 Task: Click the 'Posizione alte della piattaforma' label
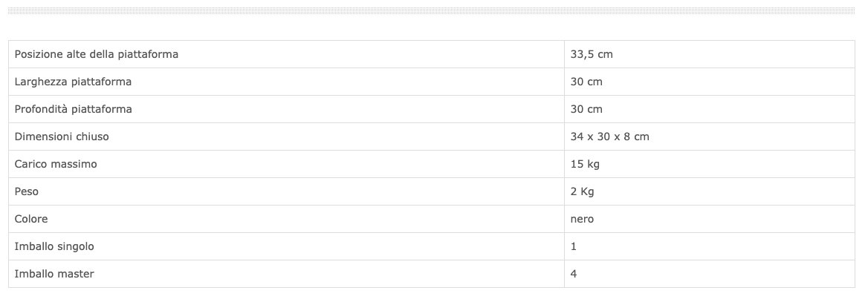(96, 54)
